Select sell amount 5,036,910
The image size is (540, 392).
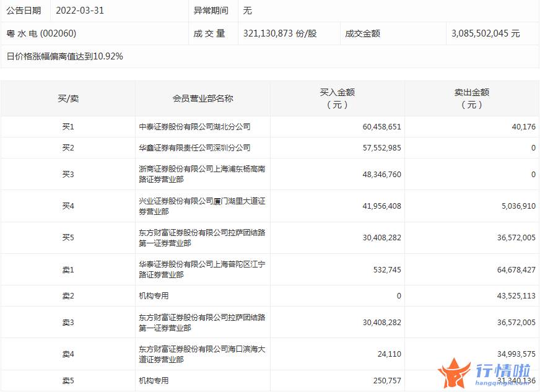(x=518, y=206)
